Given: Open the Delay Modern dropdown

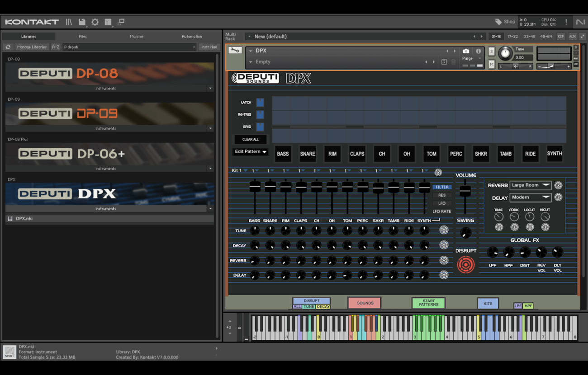Looking at the screenshot, I should (530, 197).
